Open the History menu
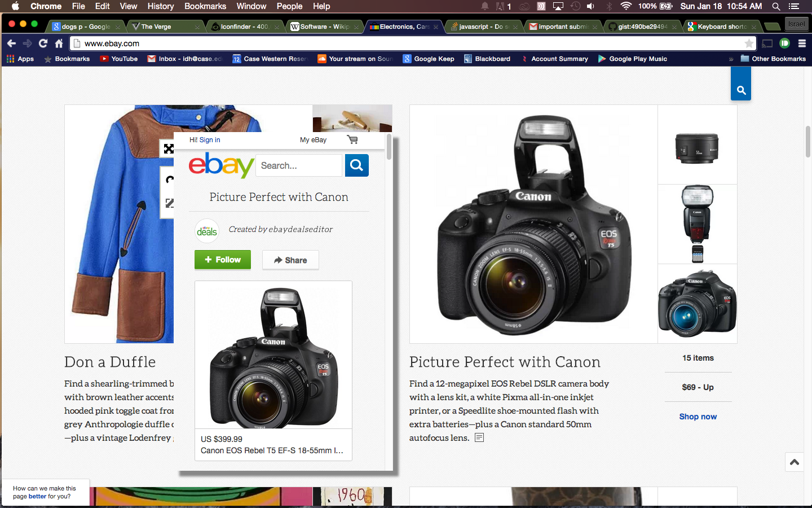The height and width of the screenshot is (508, 812). 161,6
